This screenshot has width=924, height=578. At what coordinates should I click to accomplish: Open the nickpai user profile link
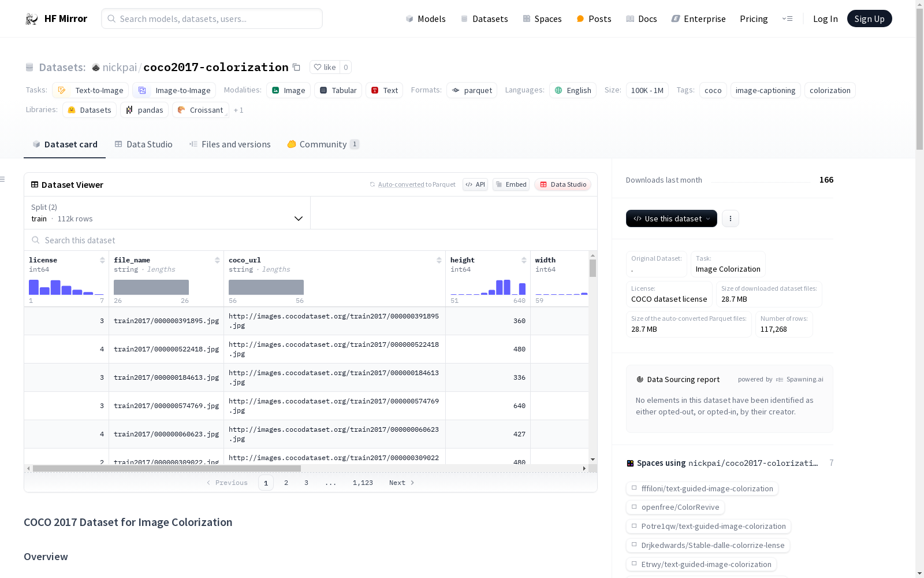click(120, 68)
